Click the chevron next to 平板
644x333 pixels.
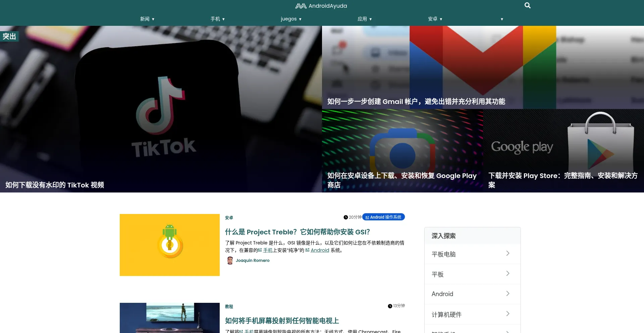pos(508,274)
